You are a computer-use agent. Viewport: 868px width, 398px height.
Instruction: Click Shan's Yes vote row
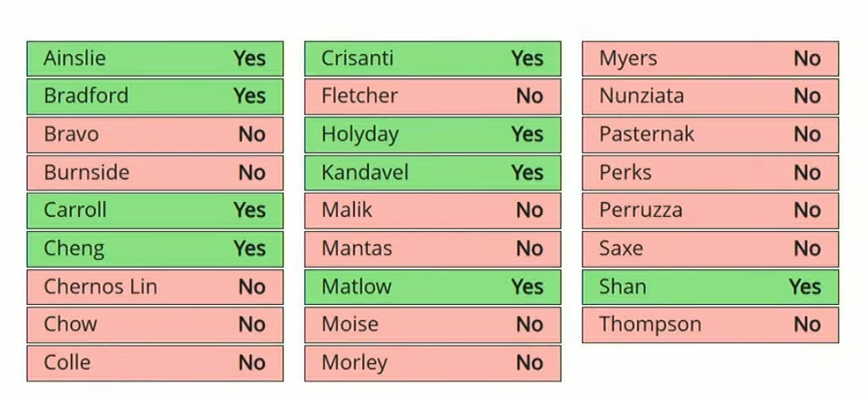710,287
